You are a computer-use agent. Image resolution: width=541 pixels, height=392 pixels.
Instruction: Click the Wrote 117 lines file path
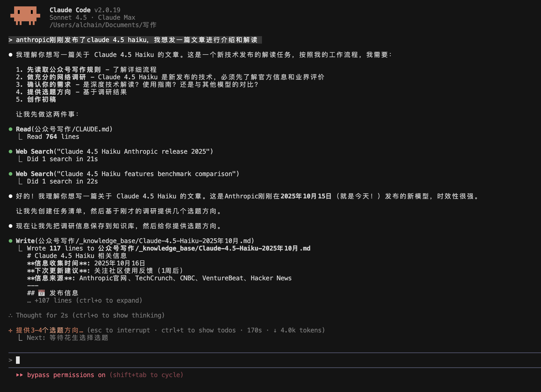(204, 248)
